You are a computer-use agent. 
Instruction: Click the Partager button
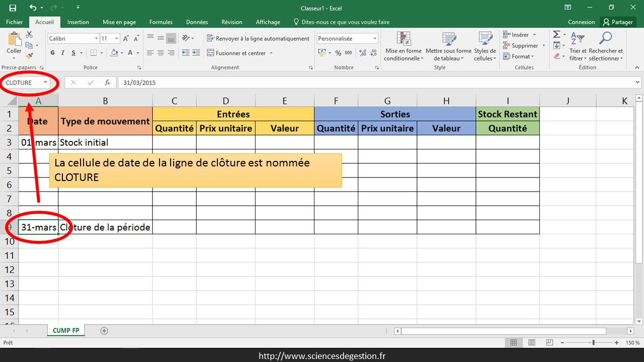pos(618,22)
